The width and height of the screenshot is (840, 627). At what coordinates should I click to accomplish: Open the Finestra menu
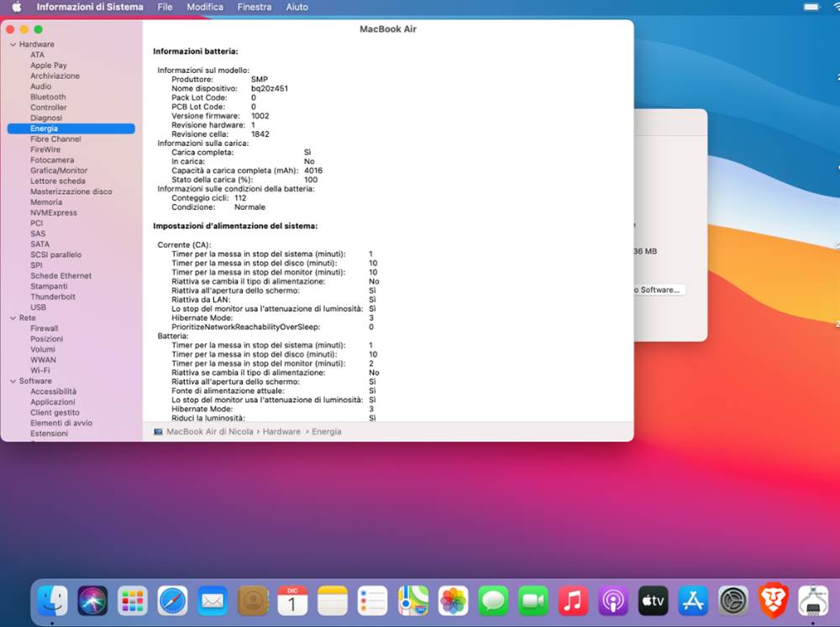click(255, 7)
